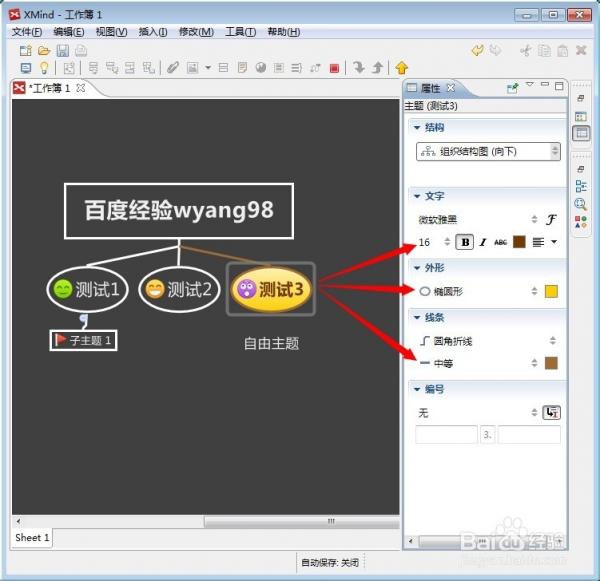
Task: Click the lightbulb brainstorming icon
Action: (x=44, y=68)
